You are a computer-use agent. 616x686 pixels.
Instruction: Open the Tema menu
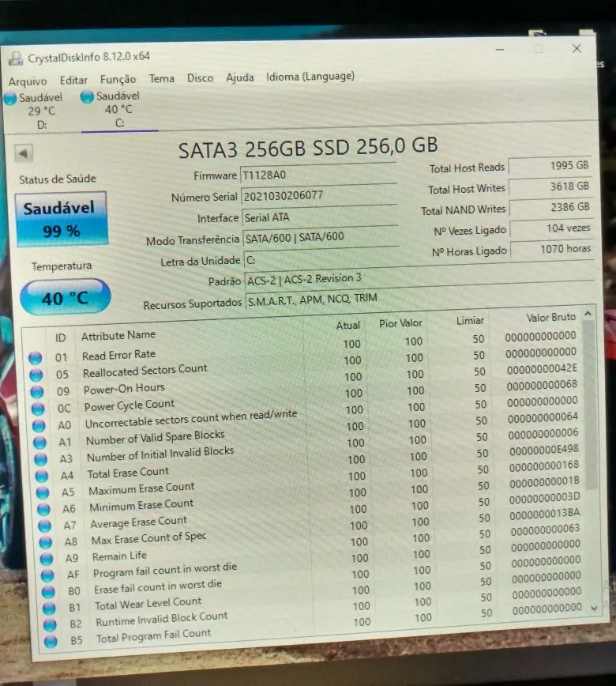coord(161,78)
